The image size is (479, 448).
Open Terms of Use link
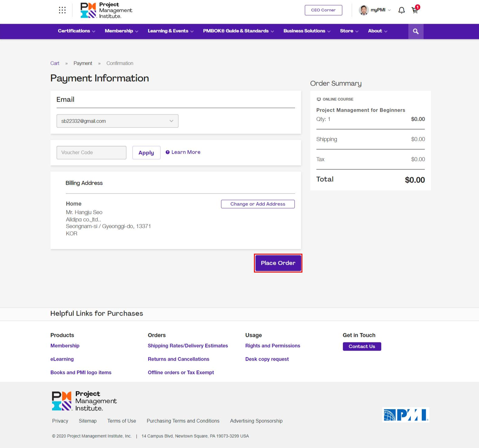122,421
